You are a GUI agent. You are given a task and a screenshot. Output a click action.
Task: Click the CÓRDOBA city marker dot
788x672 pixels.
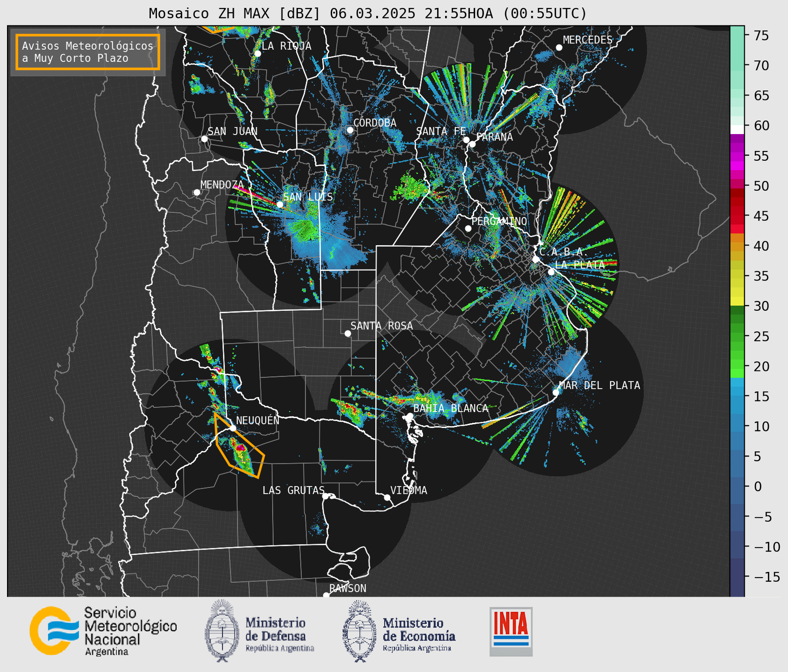pyautogui.click(x=350, y=130)
